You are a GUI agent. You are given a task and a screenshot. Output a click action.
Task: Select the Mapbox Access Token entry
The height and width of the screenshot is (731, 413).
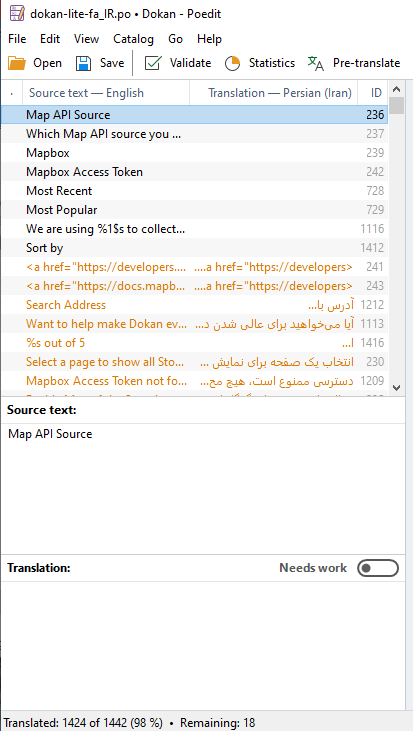194,172
